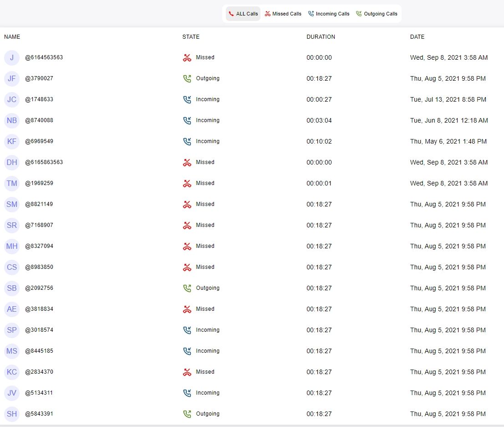Click outgoing call icon for @3790027

click(x=187, y=78)
